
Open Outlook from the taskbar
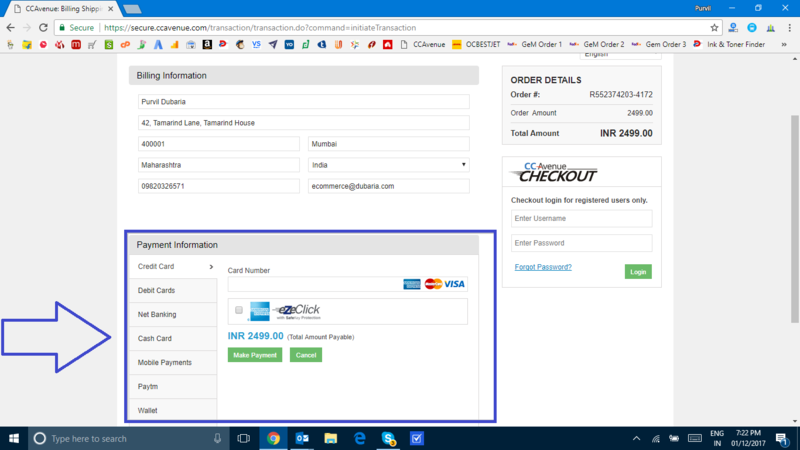click(x=302, y=438)
